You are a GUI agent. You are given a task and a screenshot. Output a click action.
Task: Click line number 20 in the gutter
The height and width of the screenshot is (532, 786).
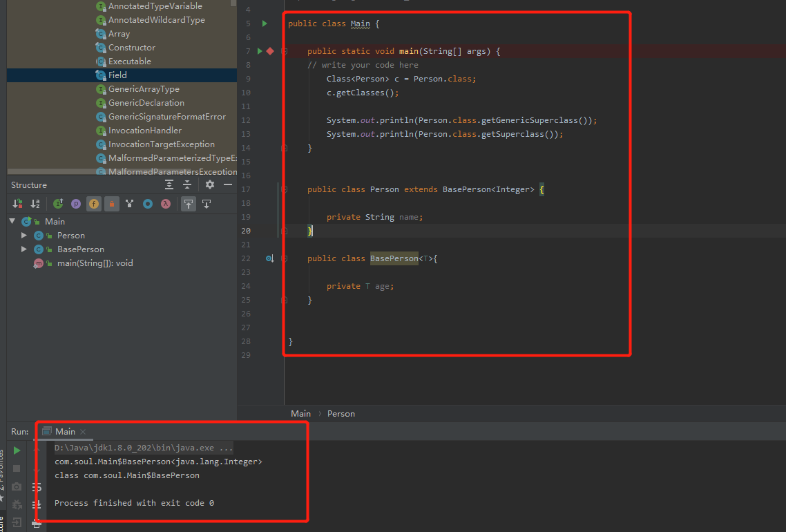tap(246, 231)
